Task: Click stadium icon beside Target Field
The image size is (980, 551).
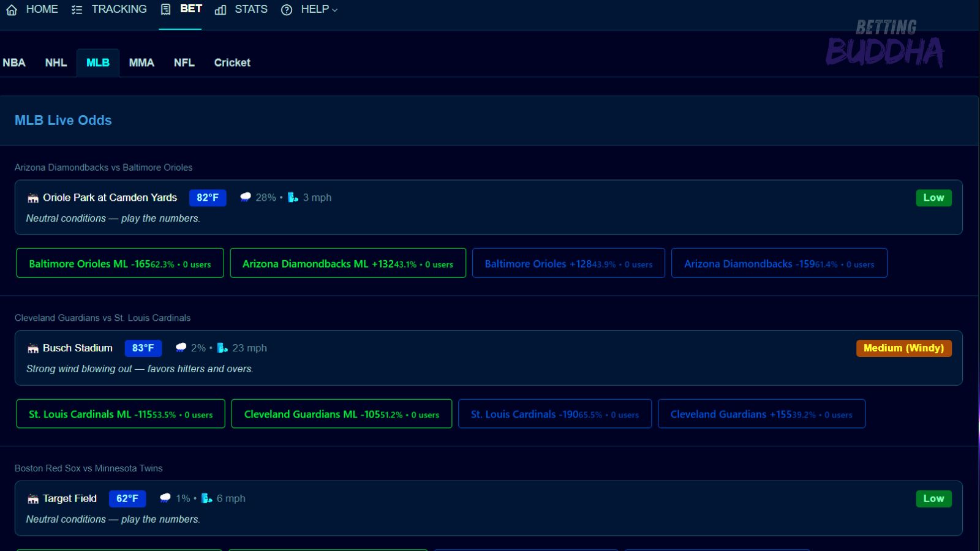Action: pyautogui.click(x=33, y=499)
